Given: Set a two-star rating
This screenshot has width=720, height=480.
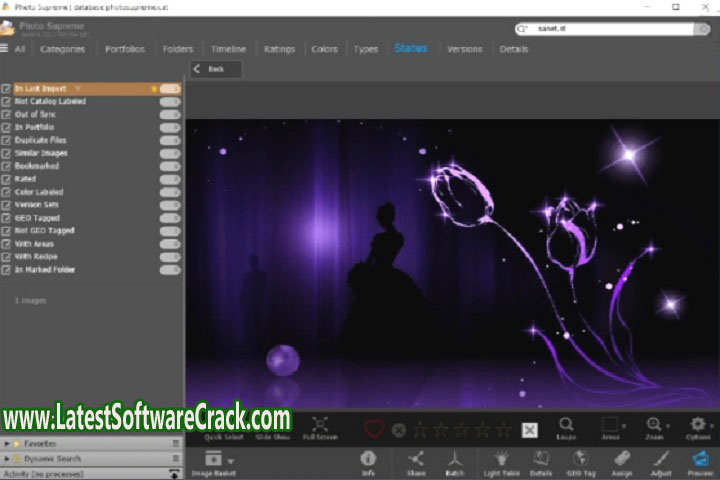Looking at the screenshot, I should pyautogui.click(x=441, y=429).
